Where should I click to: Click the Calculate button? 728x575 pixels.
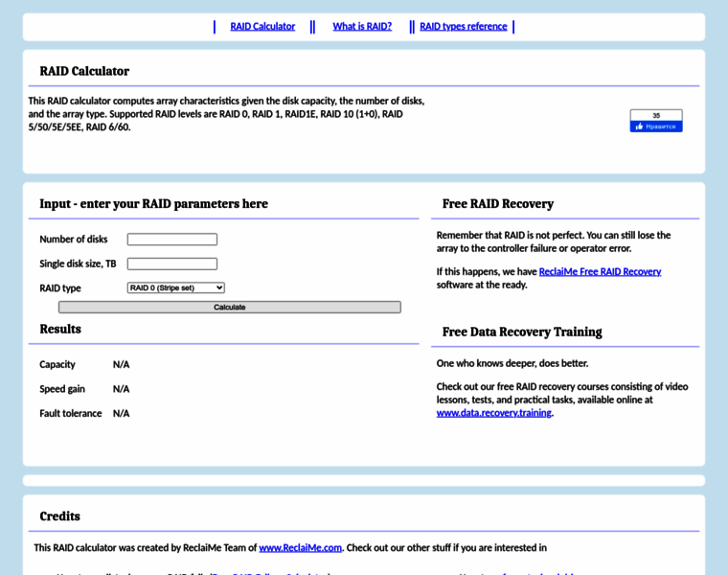(x=229, y=307)
